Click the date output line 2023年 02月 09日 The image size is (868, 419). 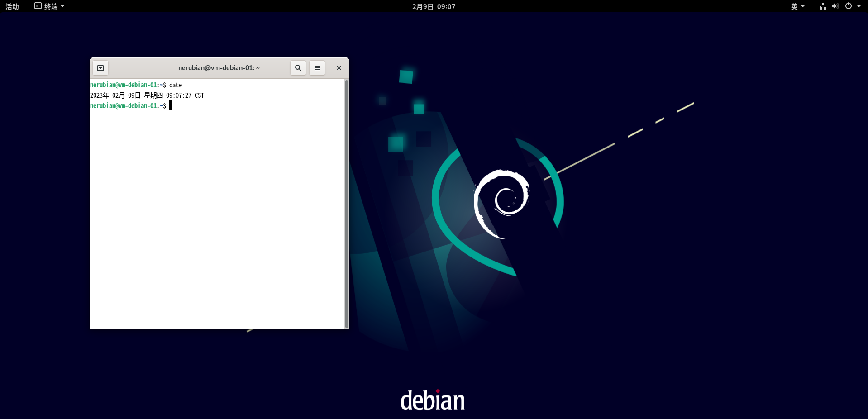coord(147,95)
